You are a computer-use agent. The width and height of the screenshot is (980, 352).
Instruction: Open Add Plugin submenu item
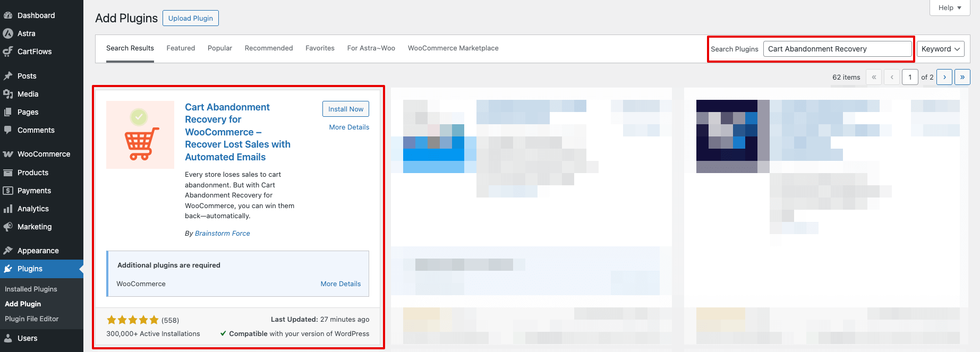[x=23, y=304]
